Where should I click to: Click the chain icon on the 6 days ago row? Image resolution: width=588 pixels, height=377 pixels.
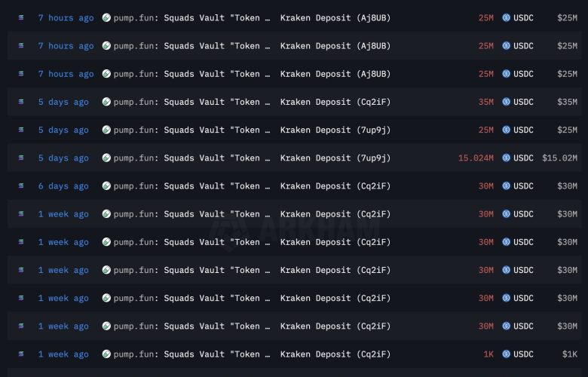(x=21, y=186)
